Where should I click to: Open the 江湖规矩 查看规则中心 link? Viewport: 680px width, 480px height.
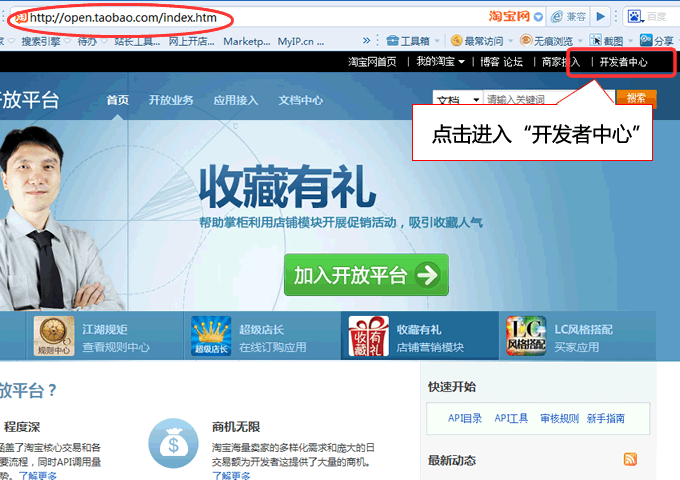pyautogui.click(x=116, y=347)
